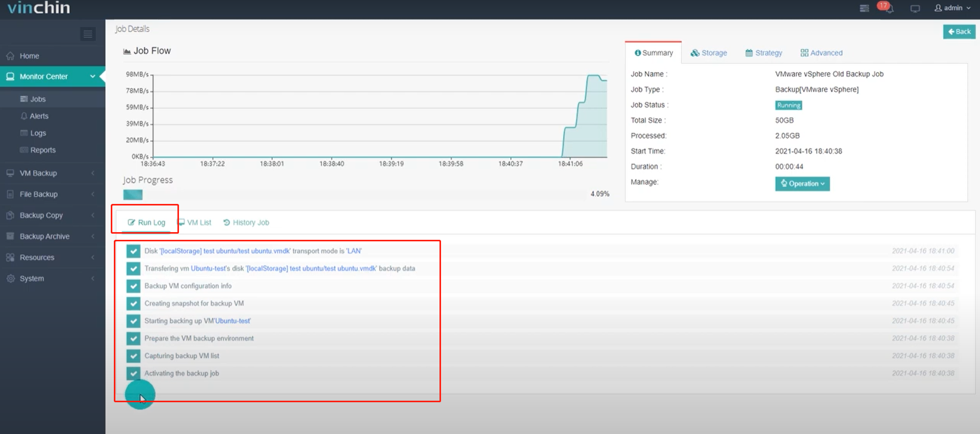The width and height of the screenshot is (980, 434).
Task: Click the Resources icon
Action: (x=10, y=257)
